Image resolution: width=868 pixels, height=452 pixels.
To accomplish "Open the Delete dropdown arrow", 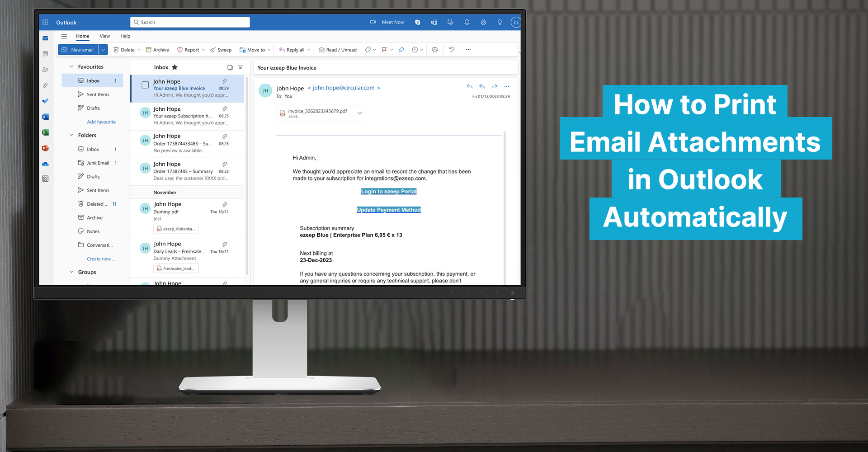I will pyautogui.click(x=139, y=50).
